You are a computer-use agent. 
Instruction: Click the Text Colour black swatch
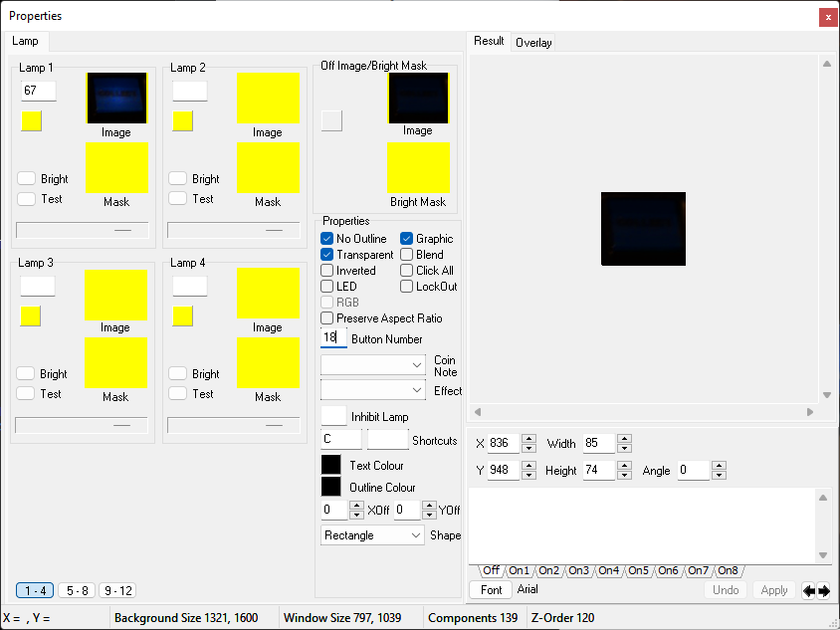(x=331, y=465)
